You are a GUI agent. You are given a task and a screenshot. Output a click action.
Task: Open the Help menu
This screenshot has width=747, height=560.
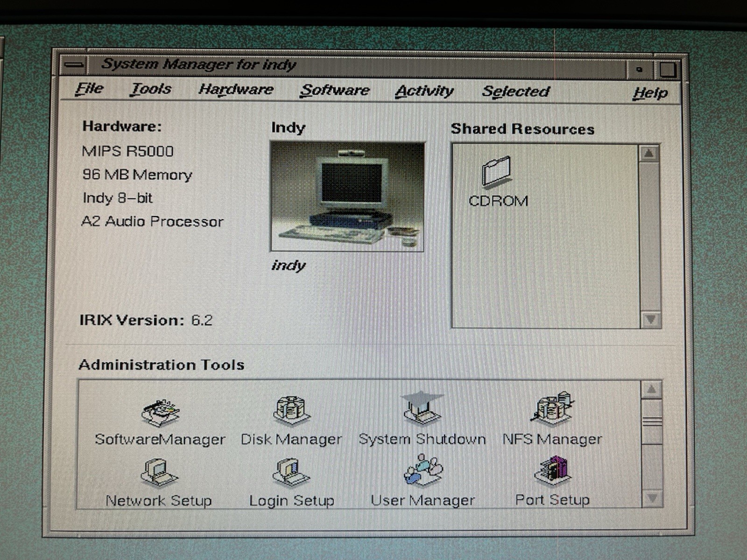tap(650, 93)
